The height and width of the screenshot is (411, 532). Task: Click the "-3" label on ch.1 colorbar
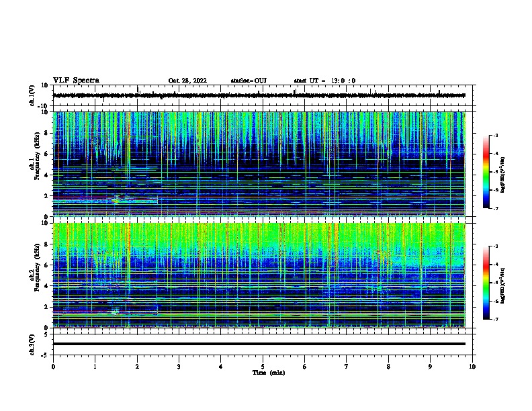click(x=495, y=135)
